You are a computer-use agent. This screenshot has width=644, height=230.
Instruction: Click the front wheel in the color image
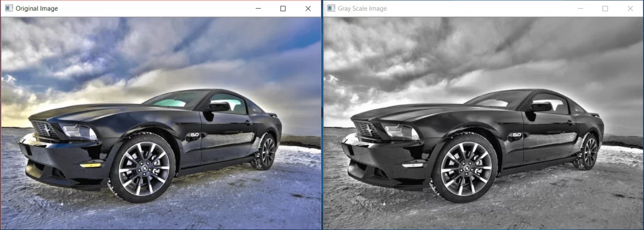click(143, 168)
